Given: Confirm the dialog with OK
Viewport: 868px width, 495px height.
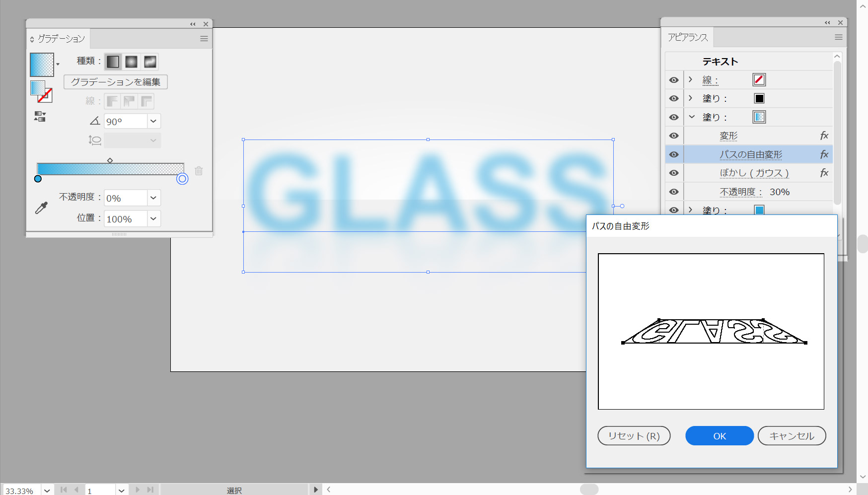Looking at the screenshot, I should coord(719,436).
